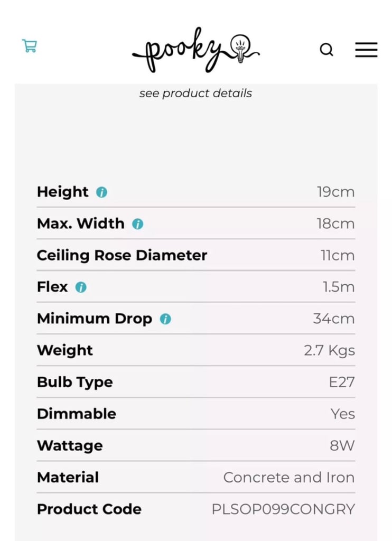Click the Wattage value 8W
This screenshot has width=392, height=541.
coord(342,446)
